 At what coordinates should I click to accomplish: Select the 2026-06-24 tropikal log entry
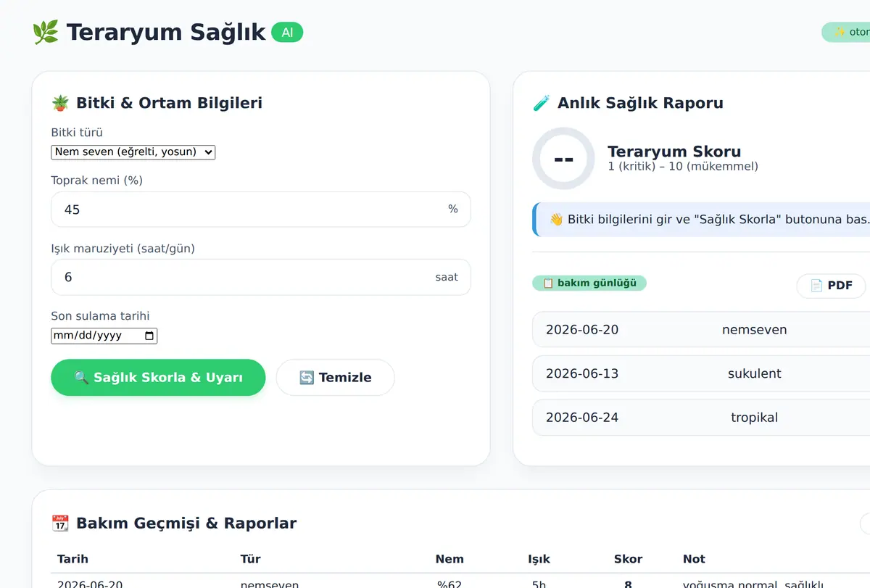point(701,418)
